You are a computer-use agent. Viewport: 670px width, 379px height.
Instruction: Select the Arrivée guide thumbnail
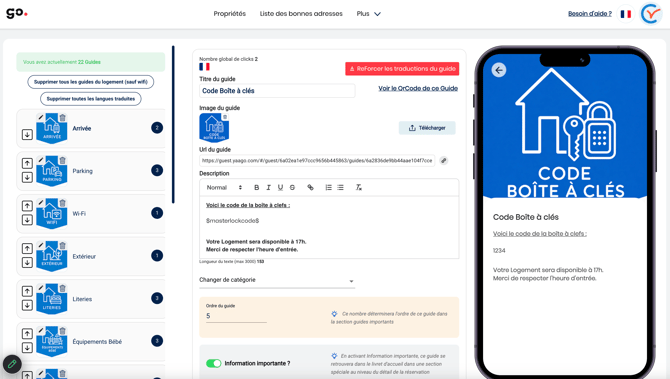coord(52,129)
